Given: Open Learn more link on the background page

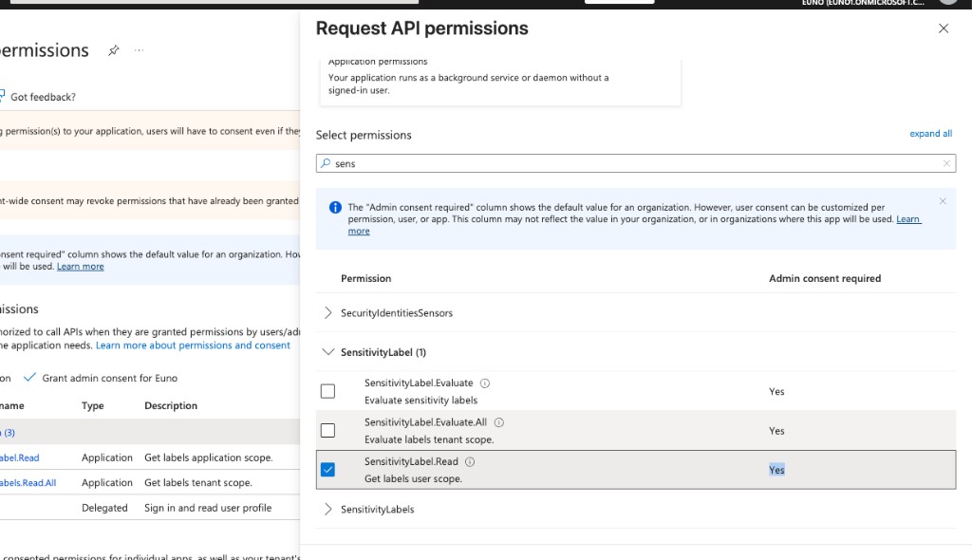Looking at the screenshot, I should point(80,267).
